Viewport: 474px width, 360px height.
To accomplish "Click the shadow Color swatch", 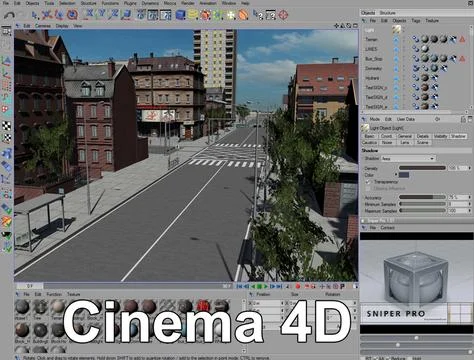I will click(x=404, y=175).
